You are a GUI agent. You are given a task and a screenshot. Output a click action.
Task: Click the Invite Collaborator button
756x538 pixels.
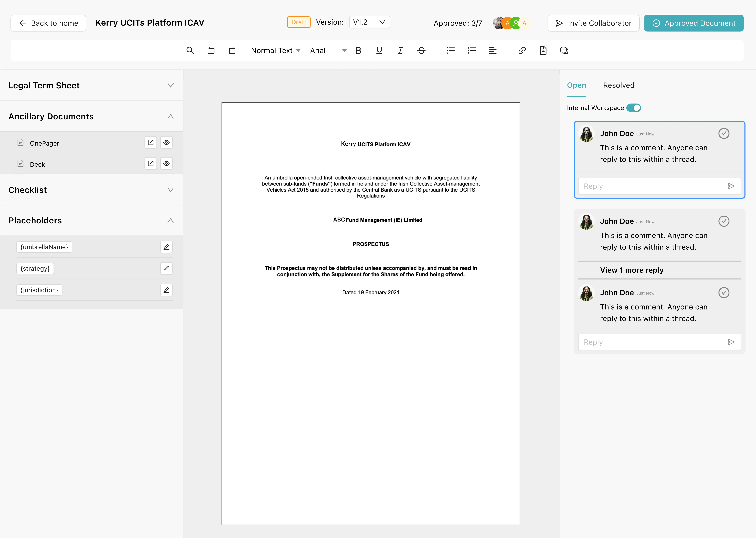[593, 23]
